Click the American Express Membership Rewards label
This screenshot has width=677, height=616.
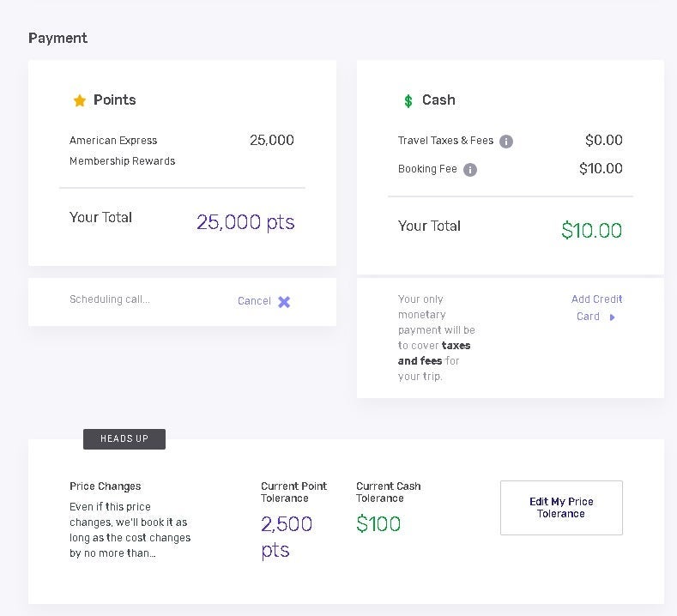[122, 150]
